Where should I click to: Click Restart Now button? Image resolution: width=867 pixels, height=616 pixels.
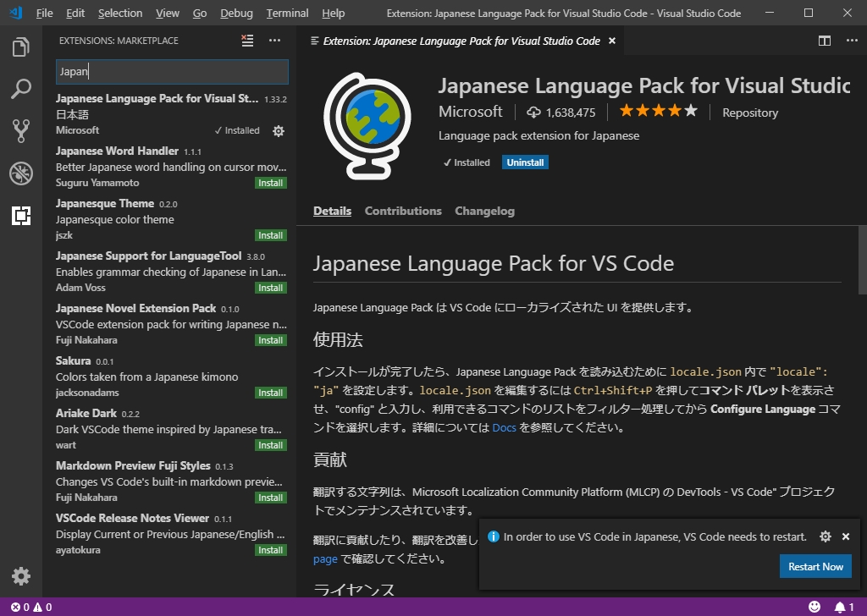pyautogui.click(x=815, y=567)
